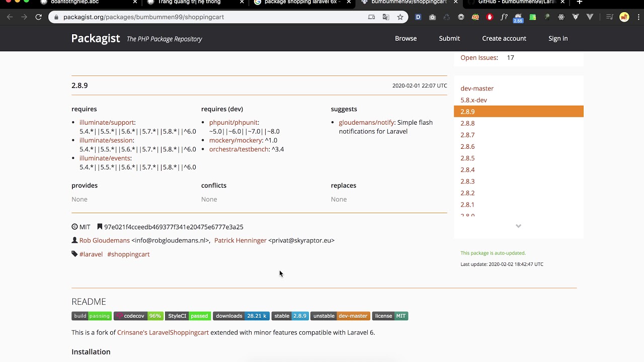644x362 pixels.
Task: Open Submit in Packagist navigation
Action: [449, 38]
